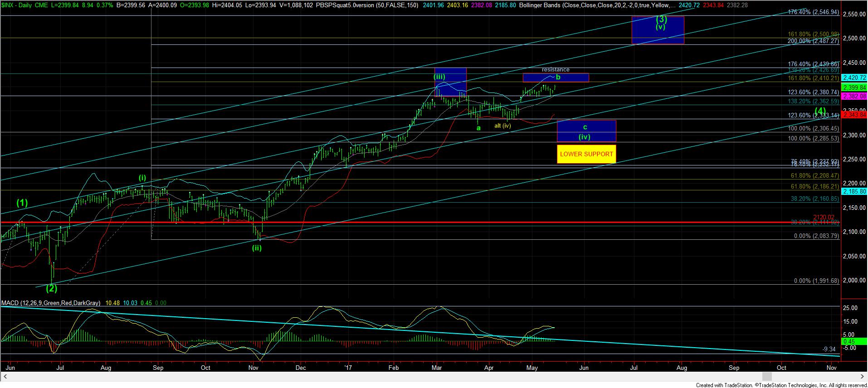Click the magenta 2,382.08 price tag

(x=853, y=97)
